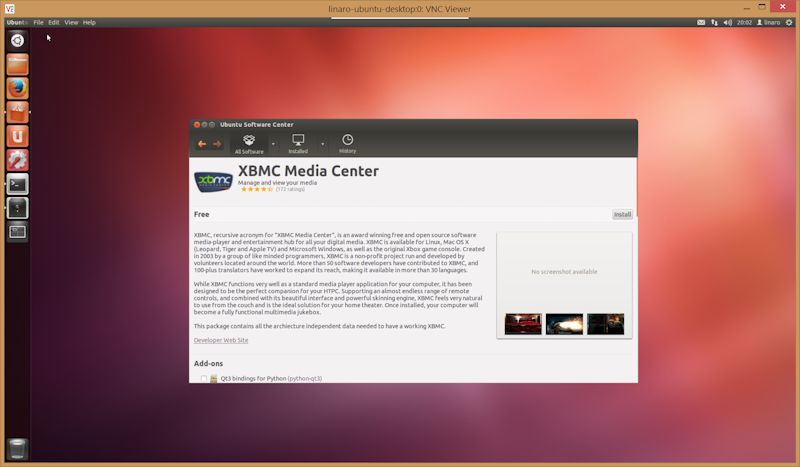
Task: Click the Qt3 bindings package icon
Action: 214,379
